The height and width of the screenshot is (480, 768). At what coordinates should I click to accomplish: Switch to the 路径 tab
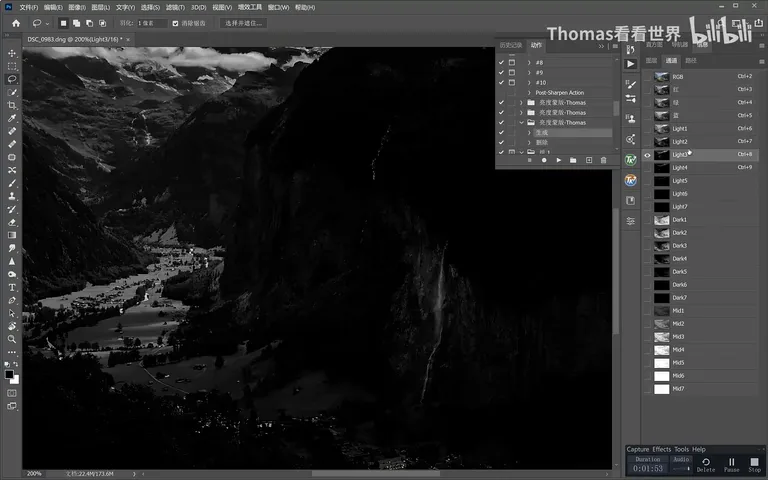pos(691,61)
